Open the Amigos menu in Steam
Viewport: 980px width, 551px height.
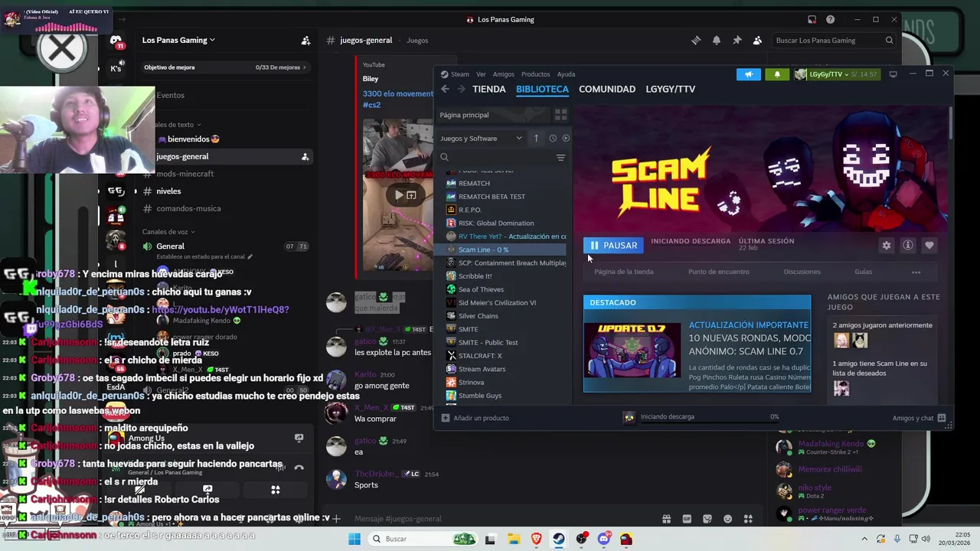[504, 74]
